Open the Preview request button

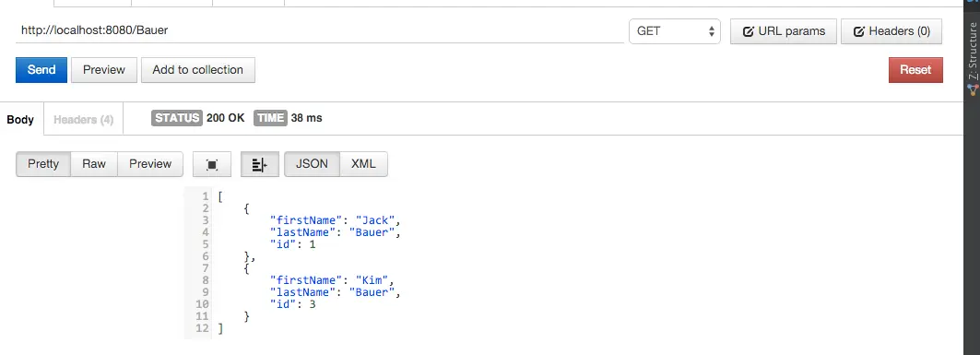coord(104,70)
